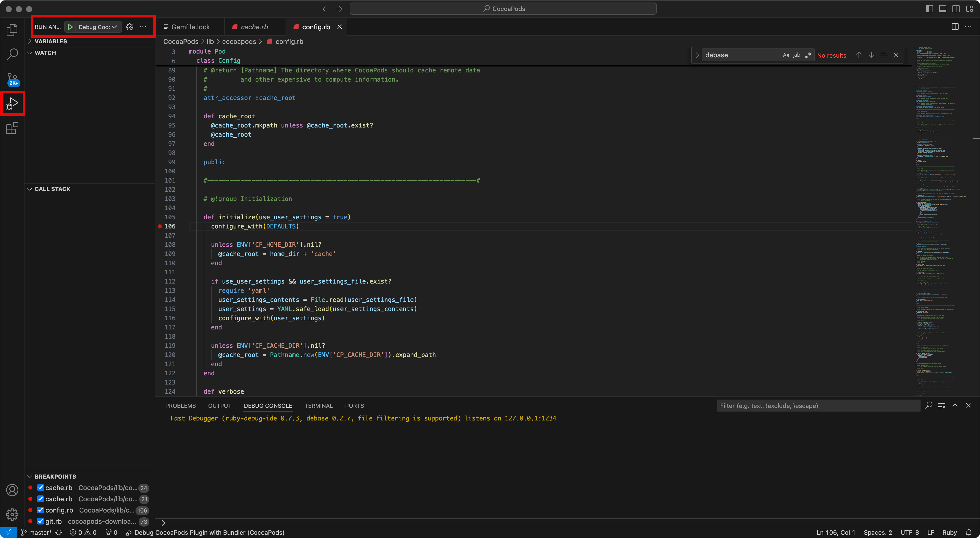
Task: Open Run and Debug more actions menu
Action: click(143, 27)
